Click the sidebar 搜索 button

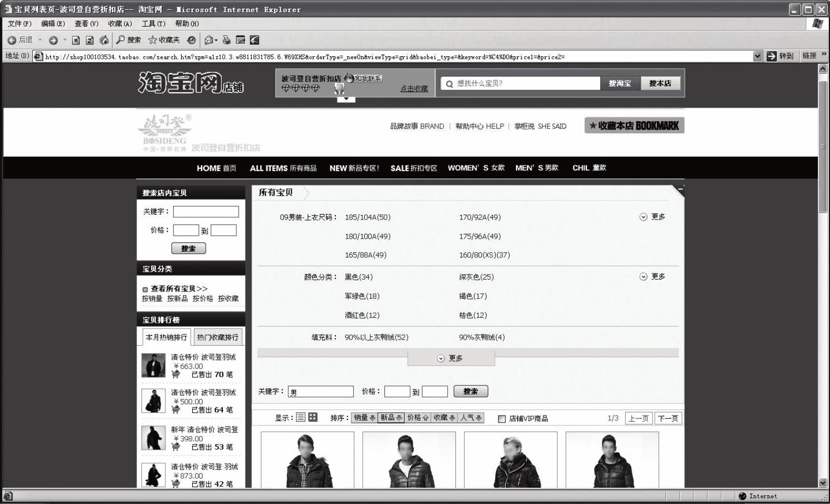(188, 248)
